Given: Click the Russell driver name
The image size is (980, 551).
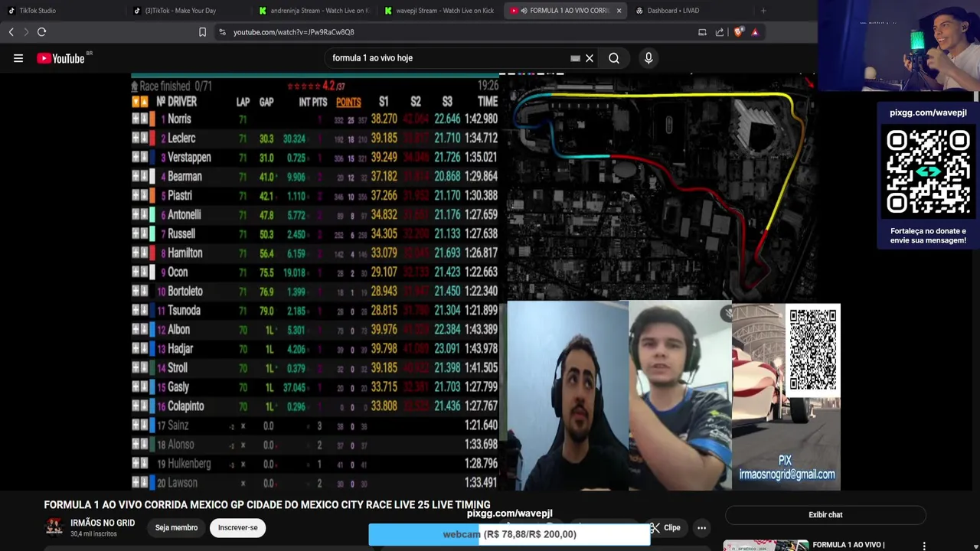Looking at the screenshot, I should (181, 234).
